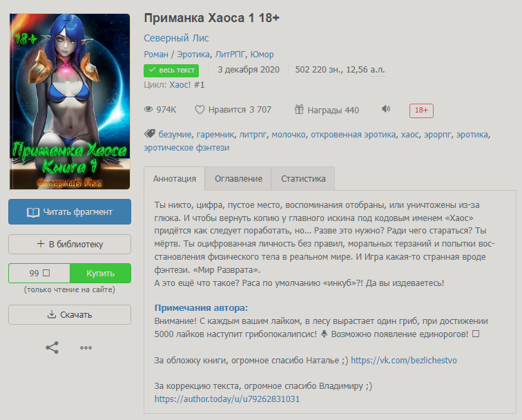Open the Статистика tab
Image resolution: width=522 pixels, height=420 pixels.
coord(303,179)
